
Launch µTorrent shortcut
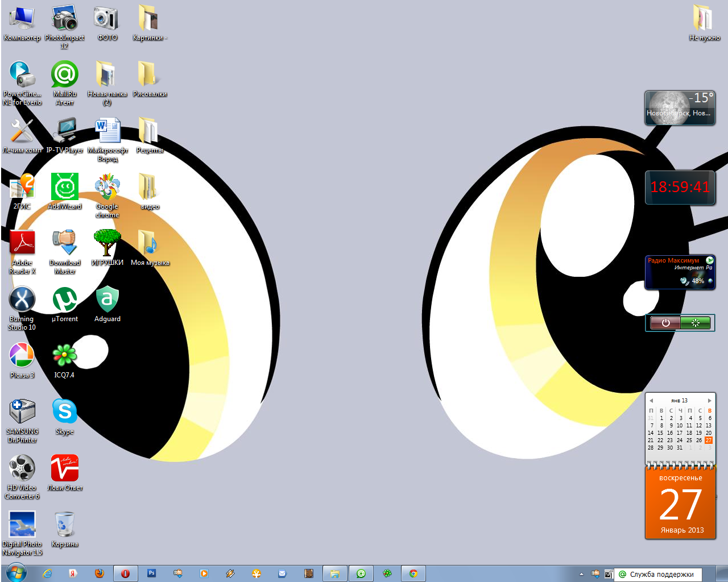tap(64, 304)
